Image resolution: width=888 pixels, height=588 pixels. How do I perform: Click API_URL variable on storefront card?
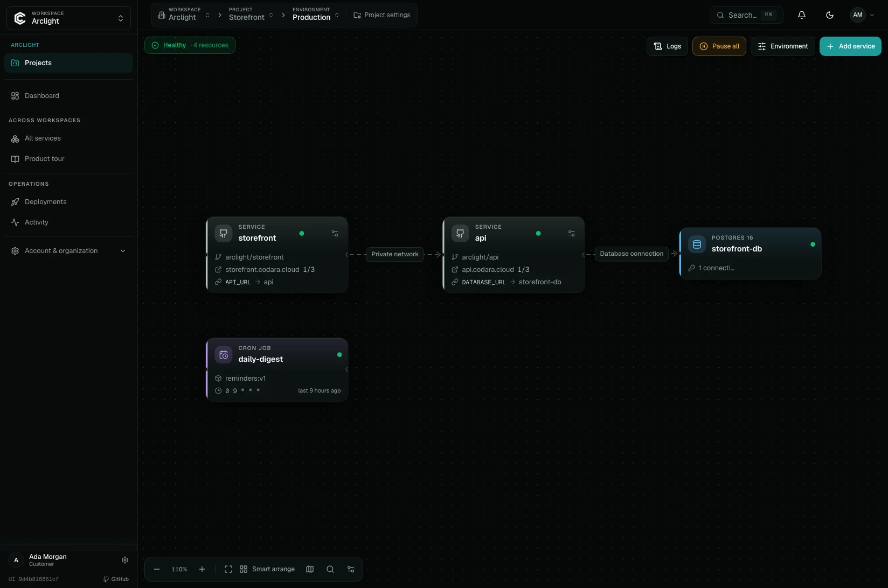pyautogui.click(x=238, y=282)
